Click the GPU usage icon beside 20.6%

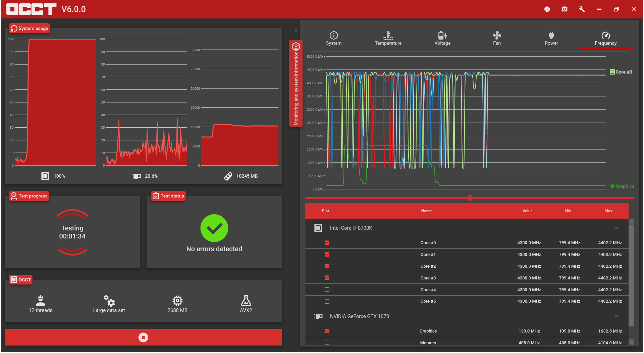point(137,176)
